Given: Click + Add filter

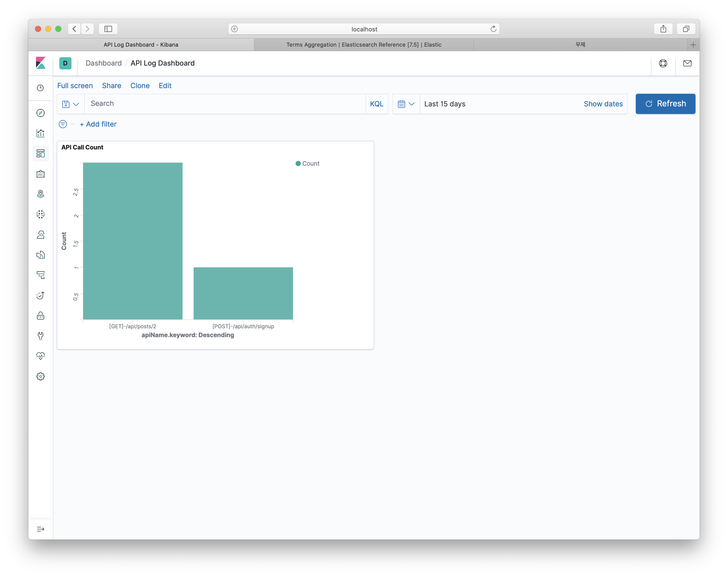Looking at the screenshot, I should [x=98, y=124].
